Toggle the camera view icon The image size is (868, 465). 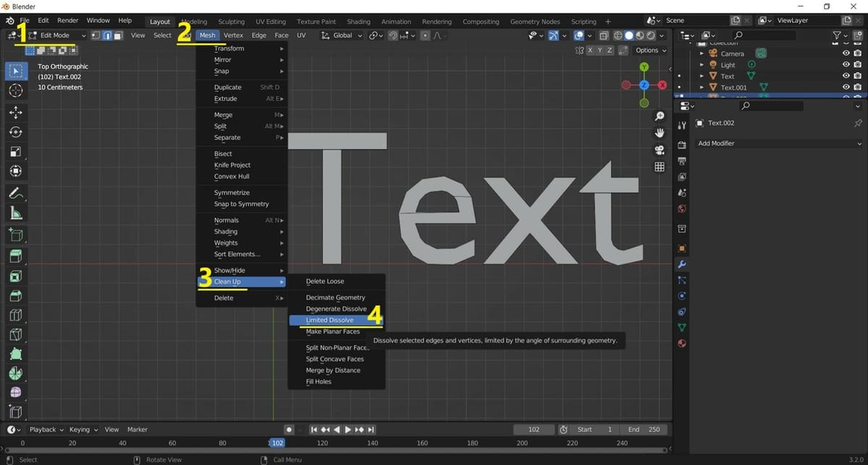point(660,150)
